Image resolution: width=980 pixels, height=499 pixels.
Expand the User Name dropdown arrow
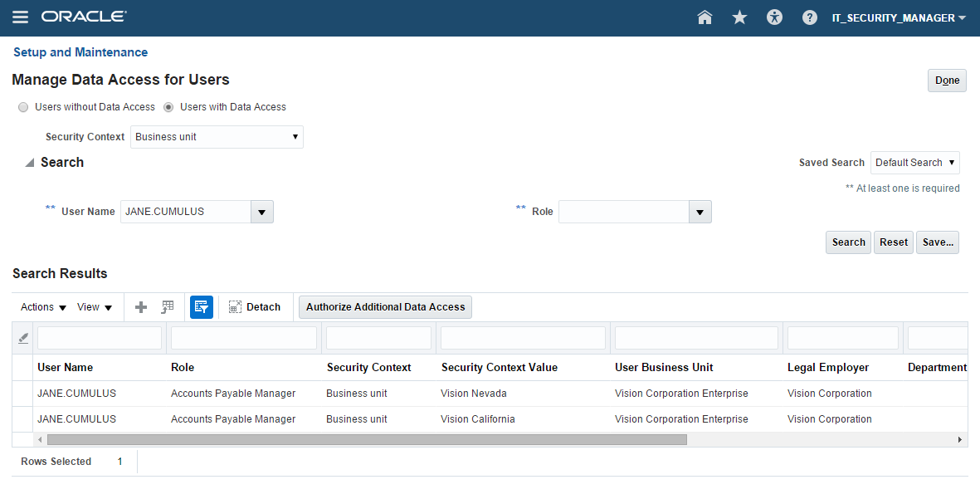pyautogui.click(x=261, y=212)
